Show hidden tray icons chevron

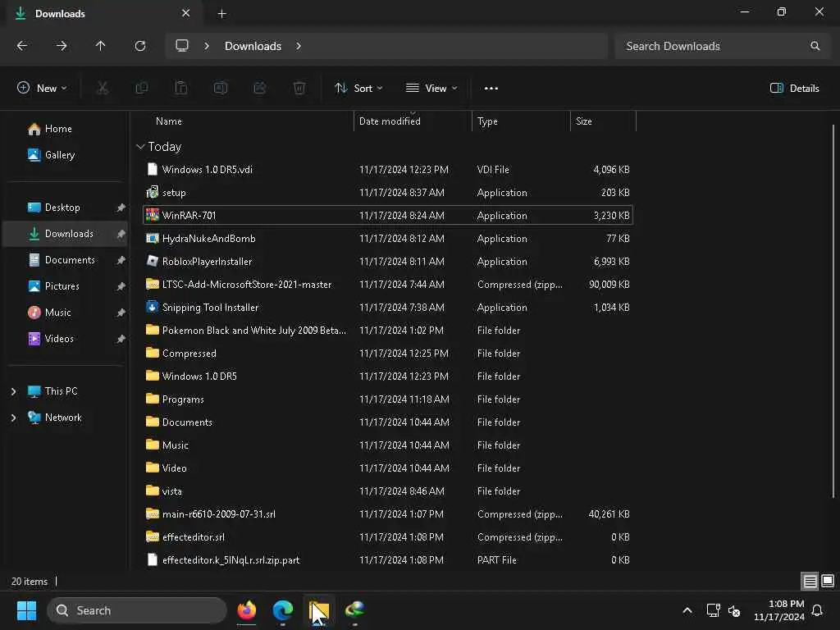[687, 610]
